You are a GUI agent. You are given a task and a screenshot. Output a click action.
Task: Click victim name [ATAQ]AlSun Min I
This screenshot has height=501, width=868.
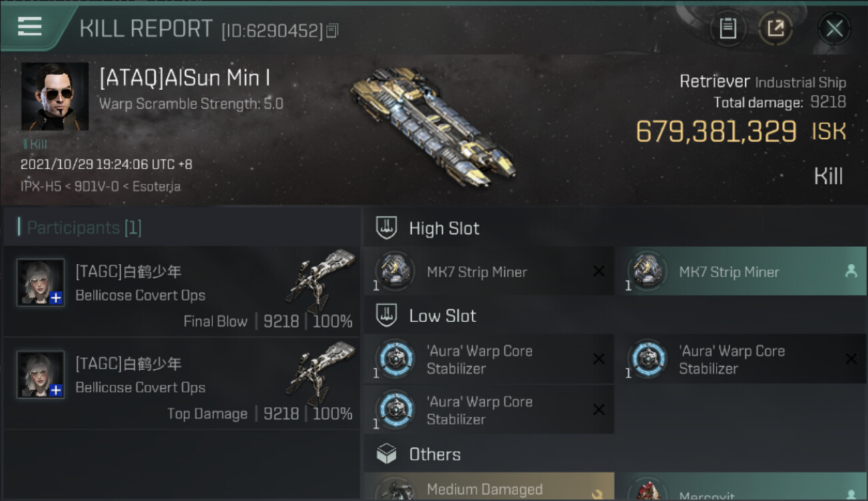coord(185,78)
